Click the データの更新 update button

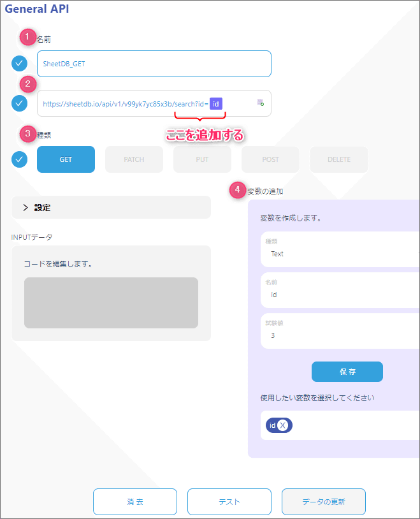coord(324,502)
